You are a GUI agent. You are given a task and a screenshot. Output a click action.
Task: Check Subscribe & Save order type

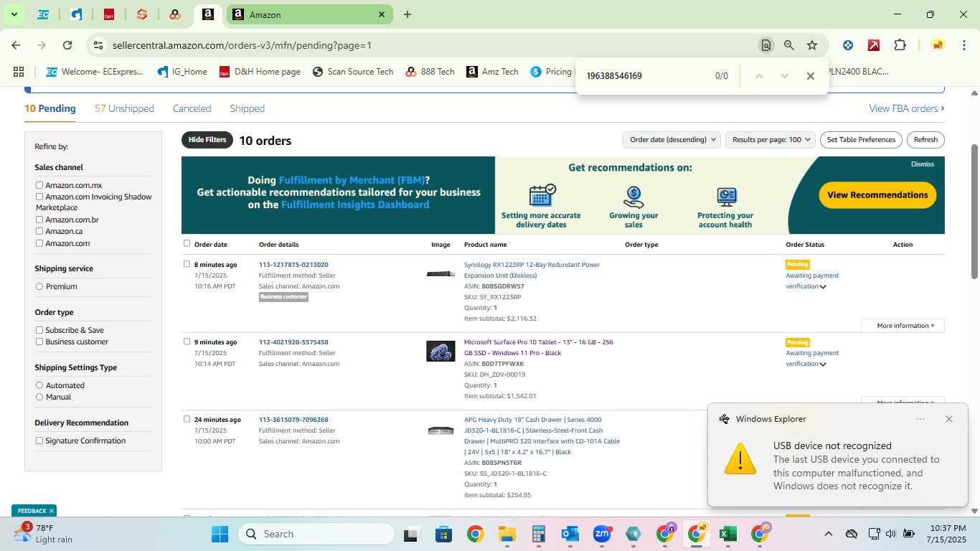click(39, 330)
